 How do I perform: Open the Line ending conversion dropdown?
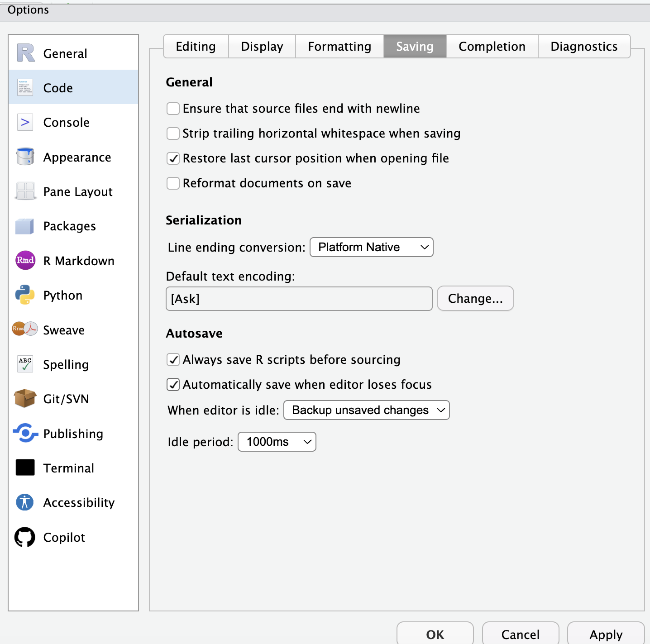pyautogui.click(x=371, y=247)
